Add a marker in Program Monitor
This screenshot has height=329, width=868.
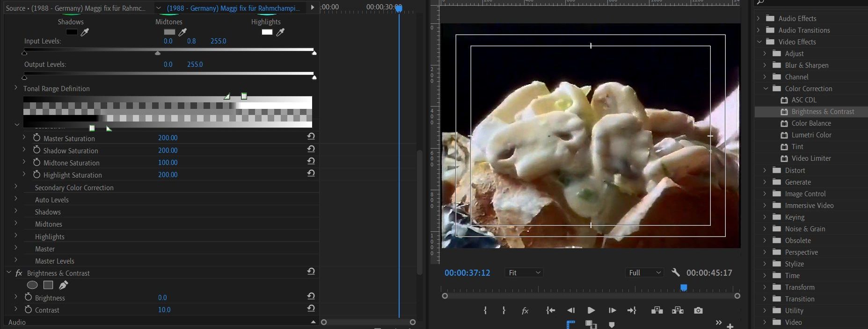pos(612,325)
